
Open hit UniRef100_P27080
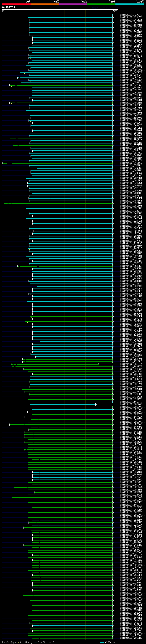(x=131, y=15)
